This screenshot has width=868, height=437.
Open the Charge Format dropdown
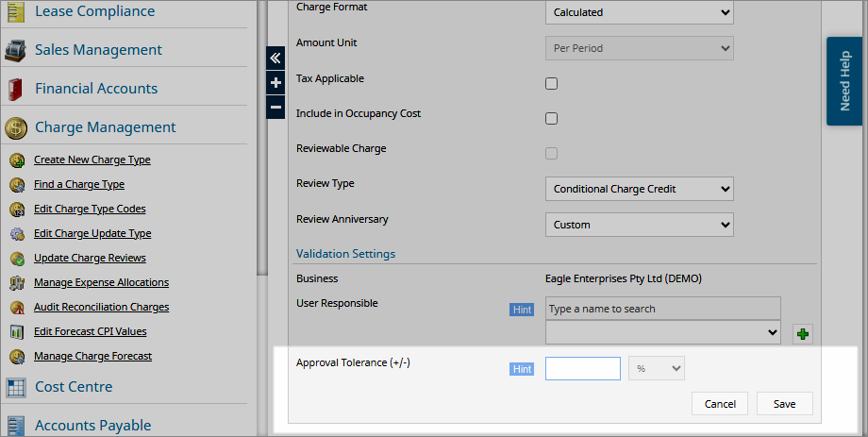coord(640,12)
